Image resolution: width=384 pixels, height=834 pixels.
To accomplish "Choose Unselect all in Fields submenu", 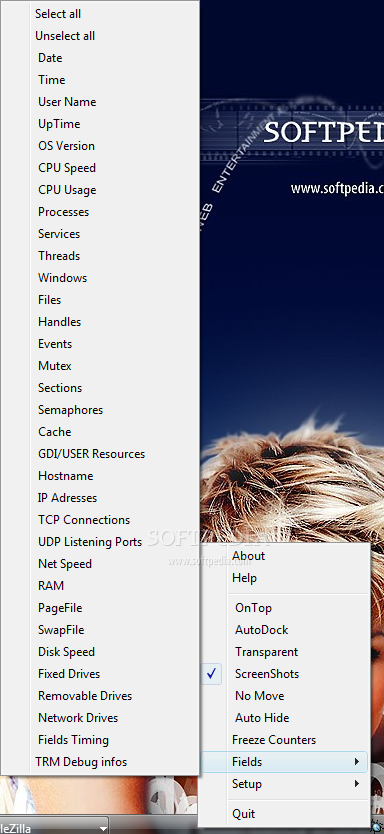I will point(100,36).
